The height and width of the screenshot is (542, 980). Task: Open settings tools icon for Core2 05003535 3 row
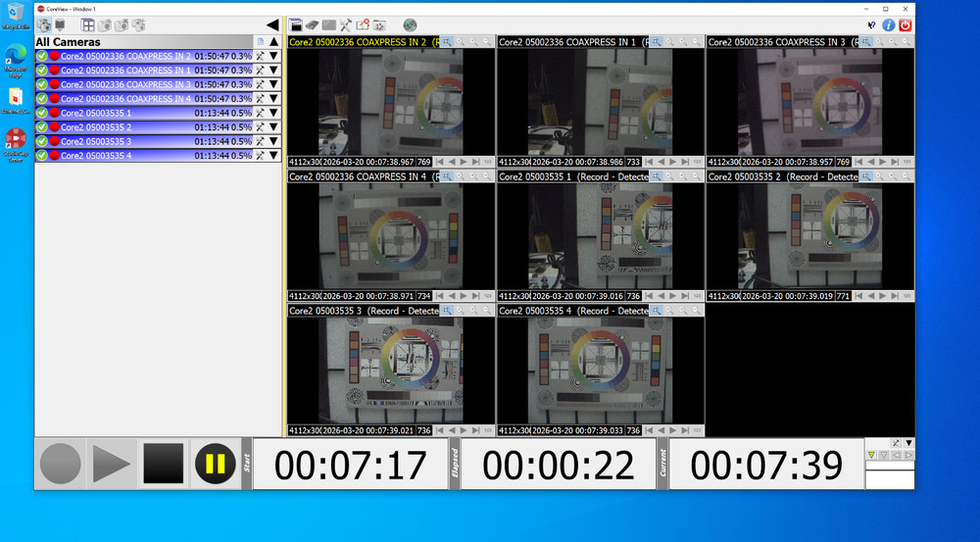tap(260, 141)
